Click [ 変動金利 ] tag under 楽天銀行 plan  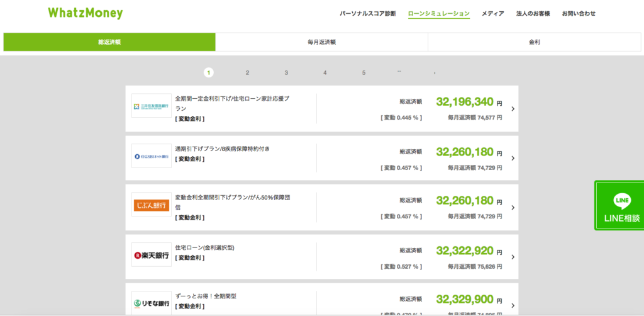pos(190,257)
